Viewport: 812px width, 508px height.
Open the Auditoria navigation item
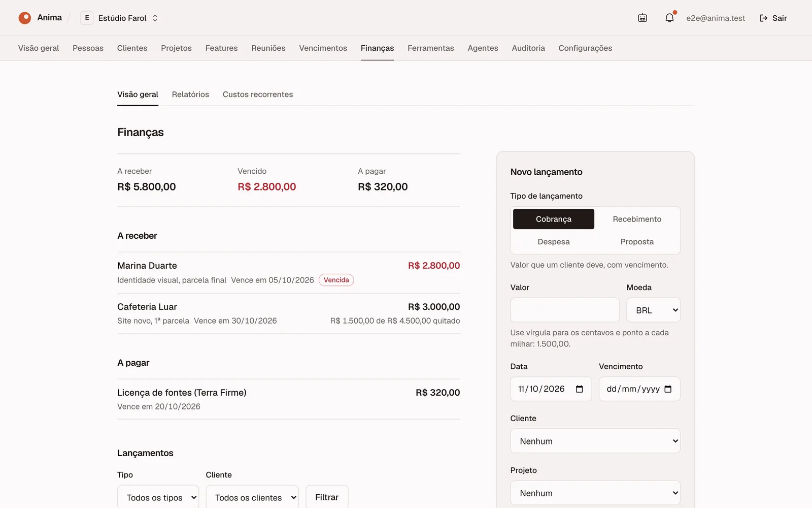click(528, 48)
